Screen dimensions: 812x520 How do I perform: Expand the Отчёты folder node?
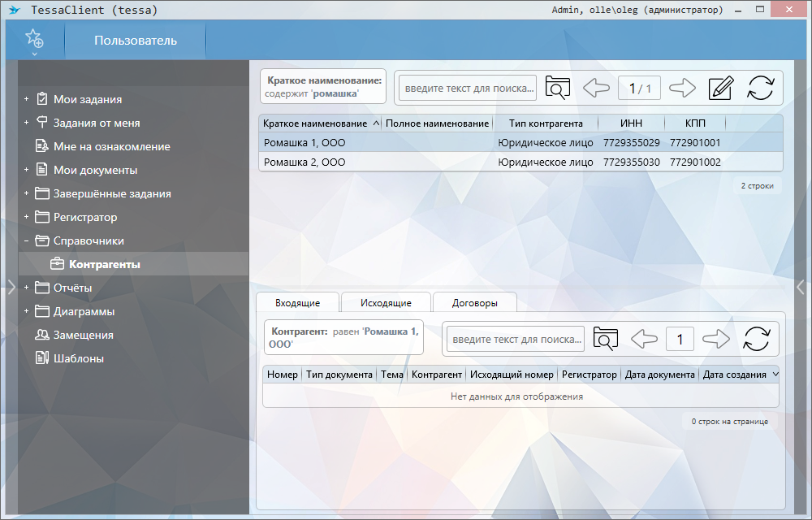click(x=26, y=288)
